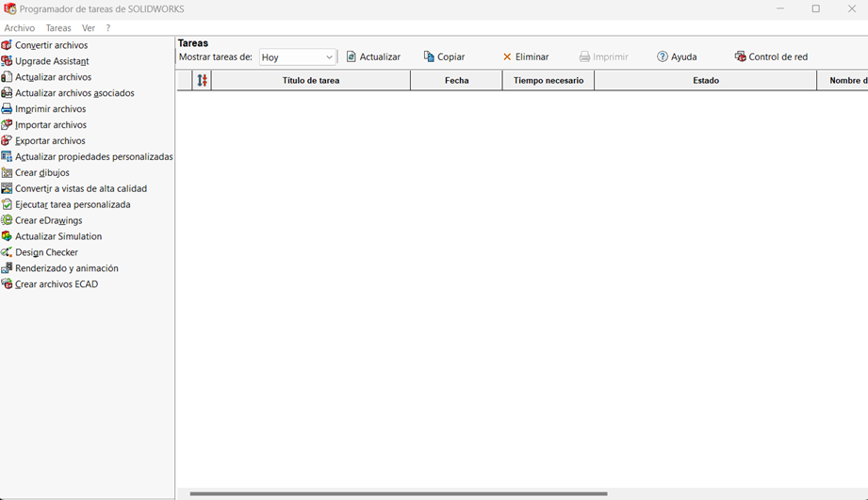Image resolution: width=868 pixels, height=500 pixels.
Task: Click the Ejecutar tarea personalizada icon
Action: click(7, 204)
